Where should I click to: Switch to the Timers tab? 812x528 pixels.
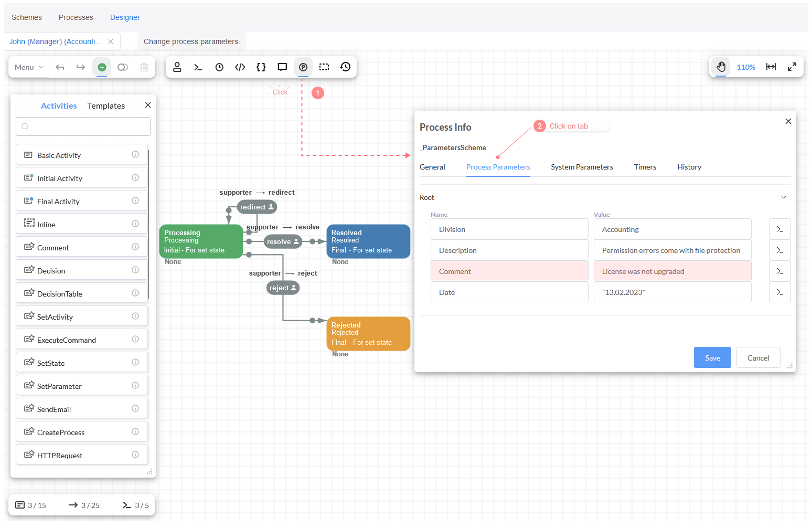[x=645, y=167]
